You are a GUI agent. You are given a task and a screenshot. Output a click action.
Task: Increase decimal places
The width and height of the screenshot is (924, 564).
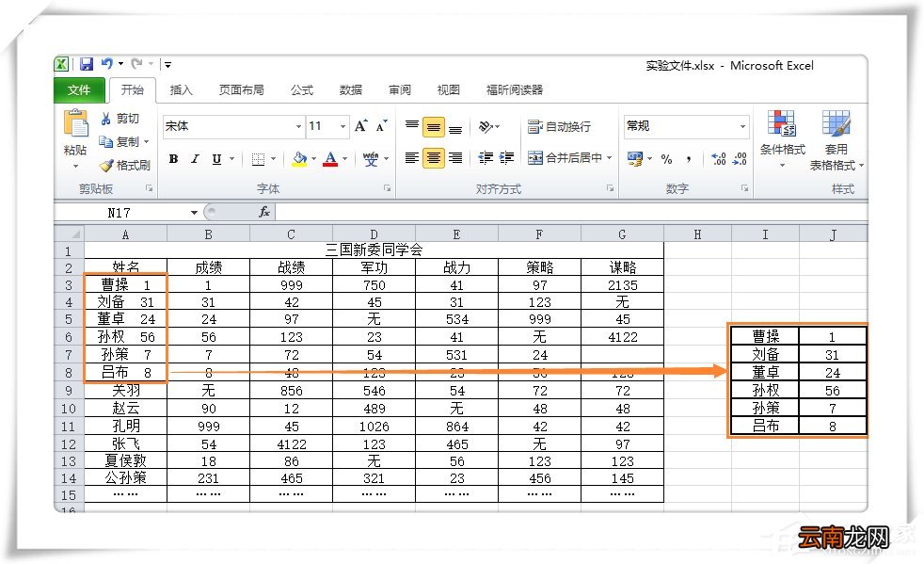coord(718,159)
